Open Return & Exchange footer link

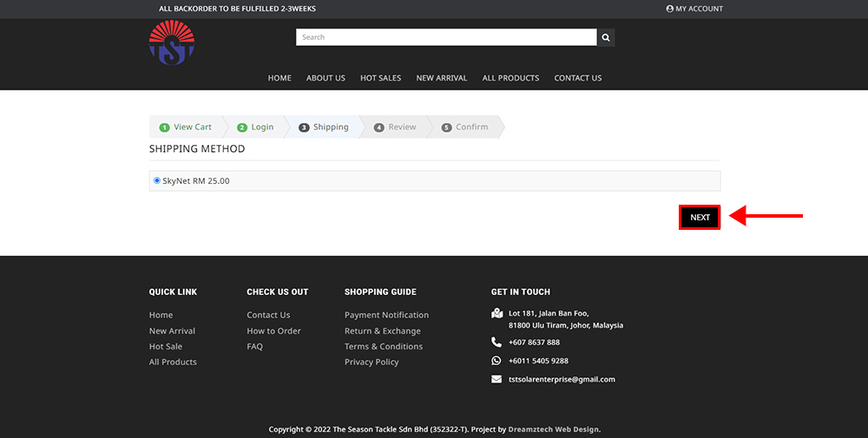point(383,330)
